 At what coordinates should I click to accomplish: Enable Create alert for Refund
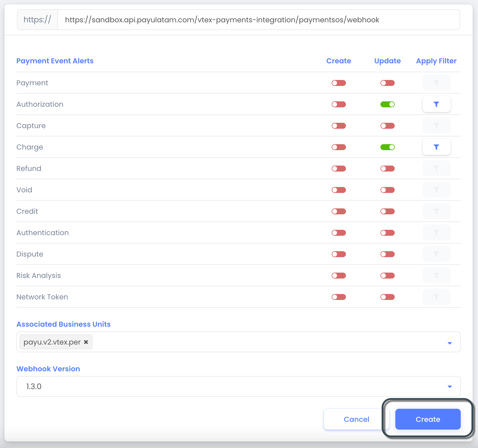[339, 169]
